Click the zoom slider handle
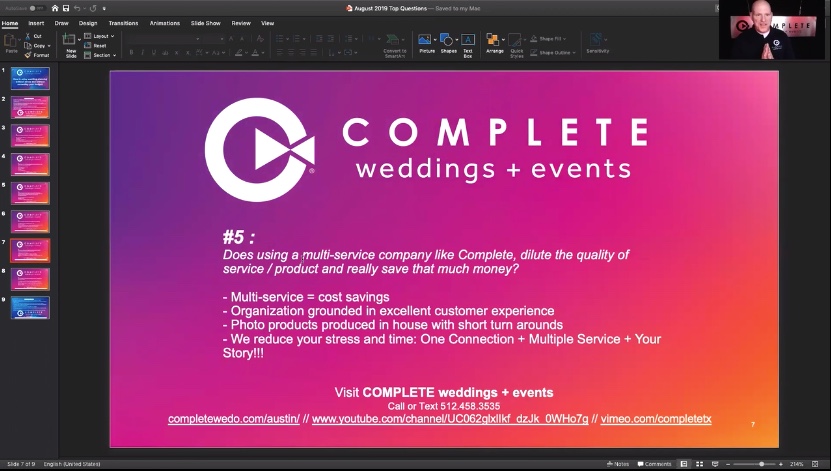 (761, 464)
